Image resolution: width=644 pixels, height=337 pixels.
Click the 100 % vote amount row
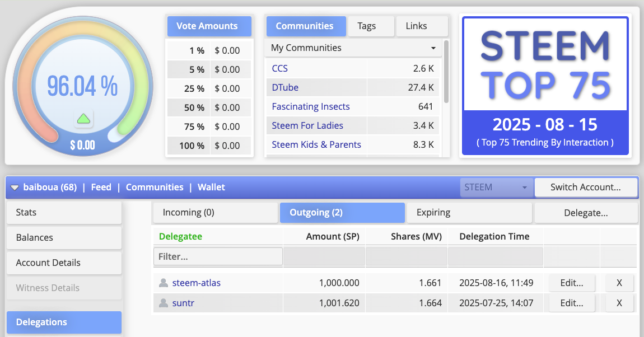(209, 146)
